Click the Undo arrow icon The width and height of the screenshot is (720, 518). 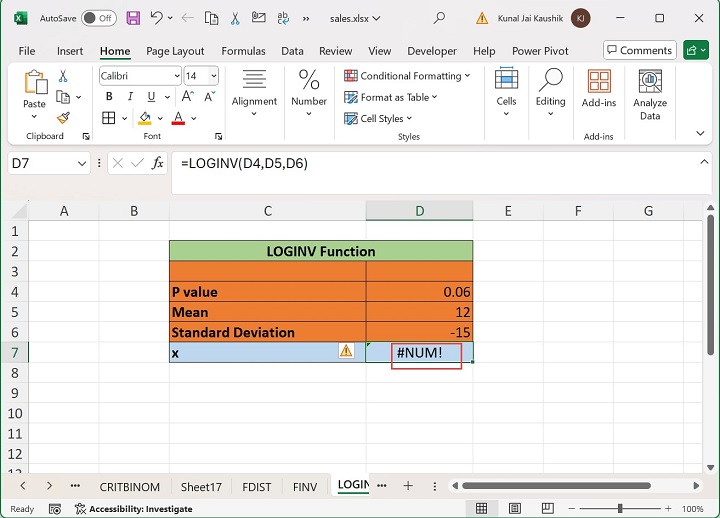click(157, 18)
